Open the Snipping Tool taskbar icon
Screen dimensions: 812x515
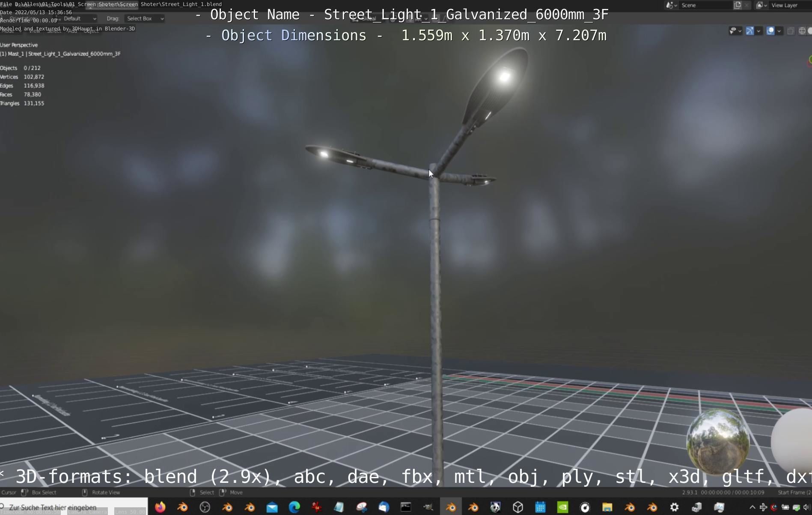point(361,507)
